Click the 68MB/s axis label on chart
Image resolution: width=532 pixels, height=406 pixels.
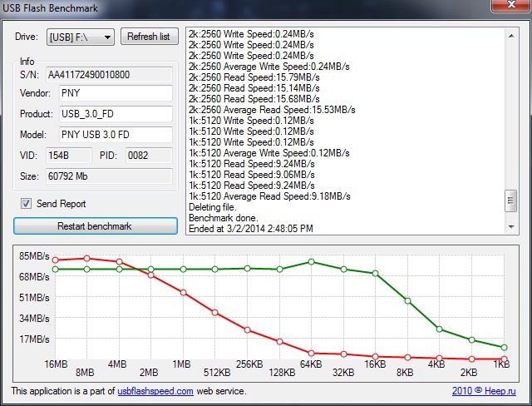click(x=34, y=277)
